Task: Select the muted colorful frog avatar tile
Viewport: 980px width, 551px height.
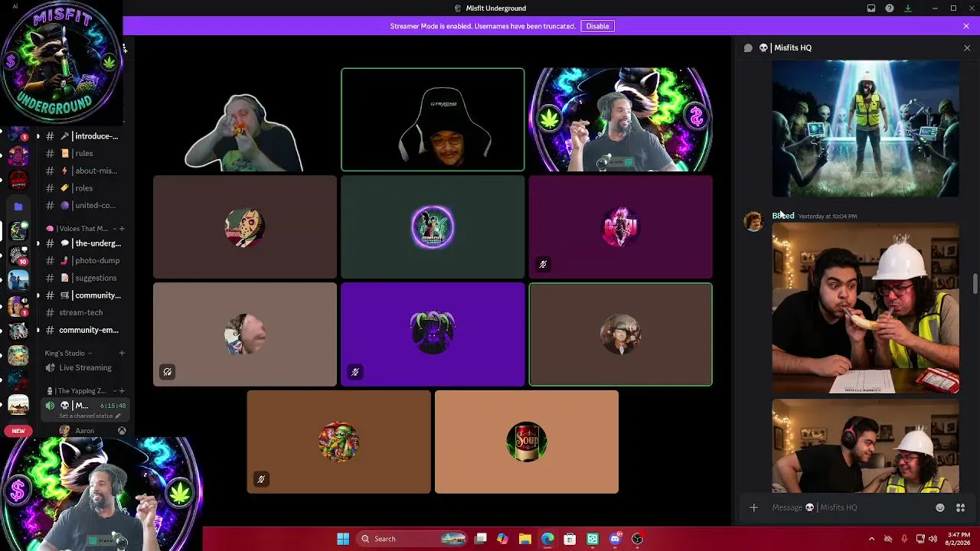Action: point(338,442)
